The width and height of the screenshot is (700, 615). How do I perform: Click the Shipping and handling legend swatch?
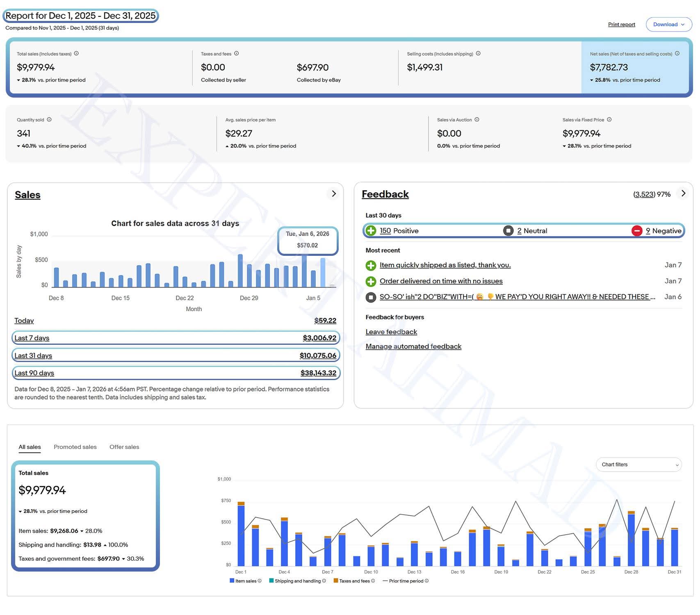tap(271, 581)
